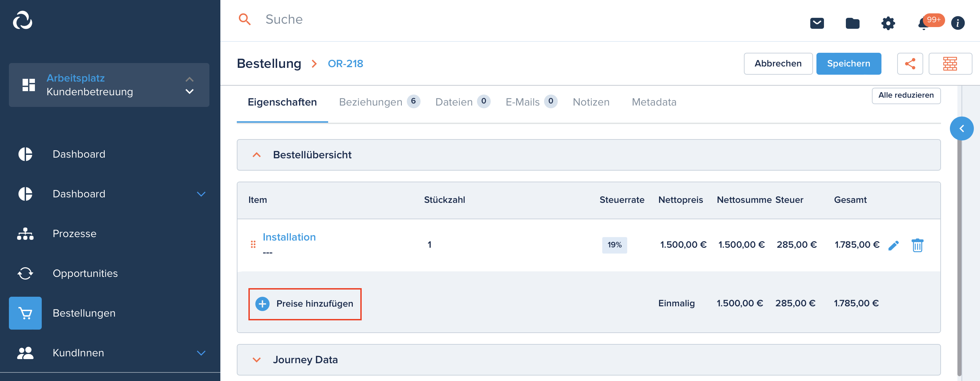Viewport: 980px width, 381px height.
Task: Open Prozesse in the sidebar
Action: [75, 234]
